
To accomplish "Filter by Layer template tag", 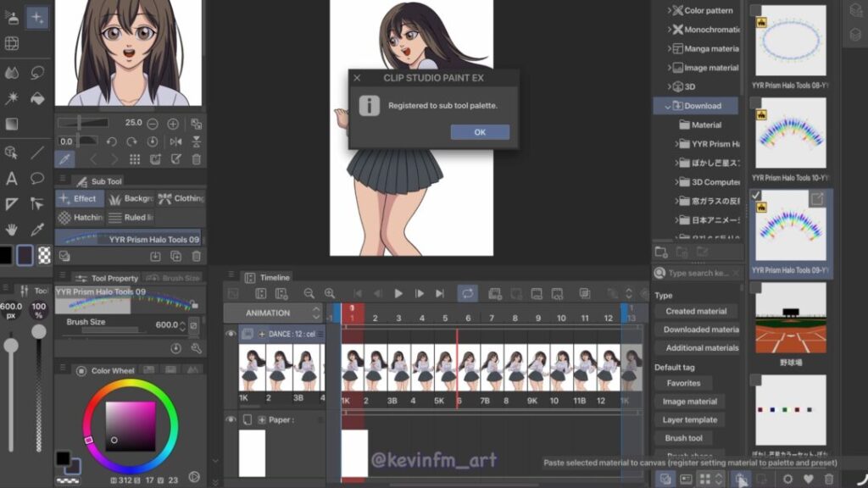I will tap(690, 420).
